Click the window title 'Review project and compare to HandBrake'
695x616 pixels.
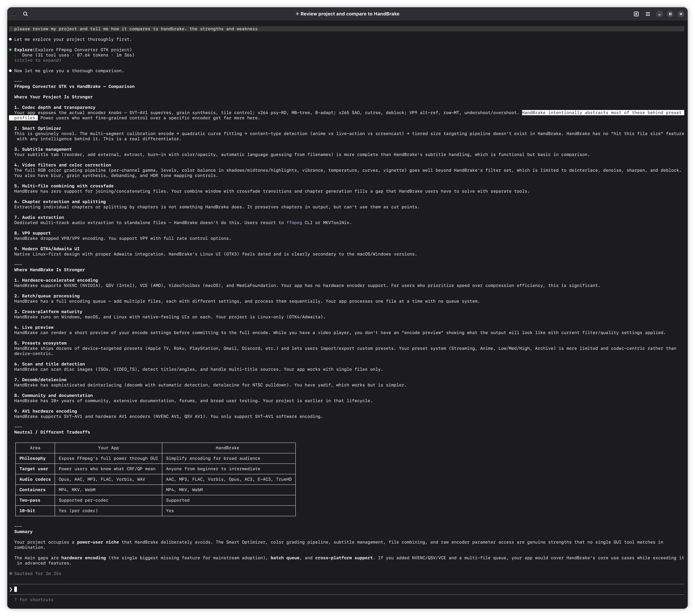tap(347, 14)
